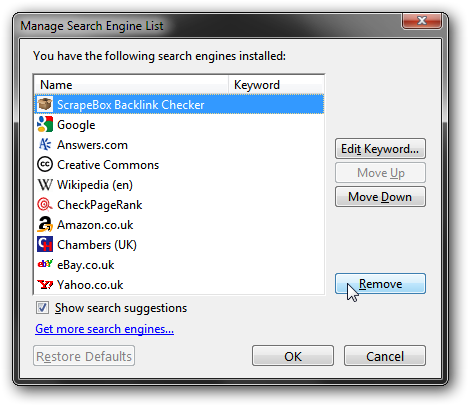Open Get more search engines link
This screenshot has width=469, height=406.
point(104,329)
